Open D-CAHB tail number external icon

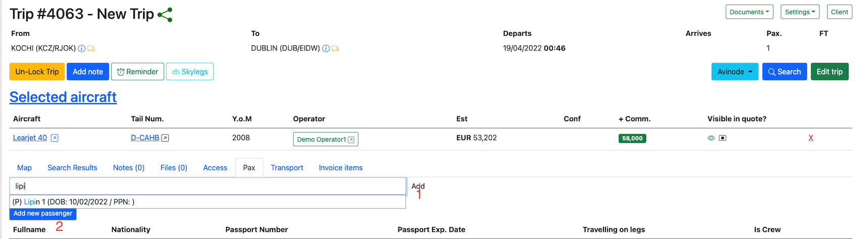pos(165,138)
